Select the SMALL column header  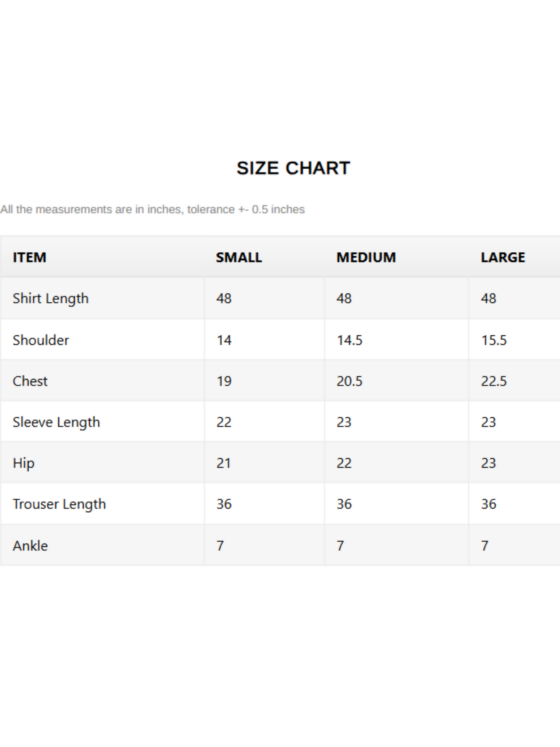239,257
